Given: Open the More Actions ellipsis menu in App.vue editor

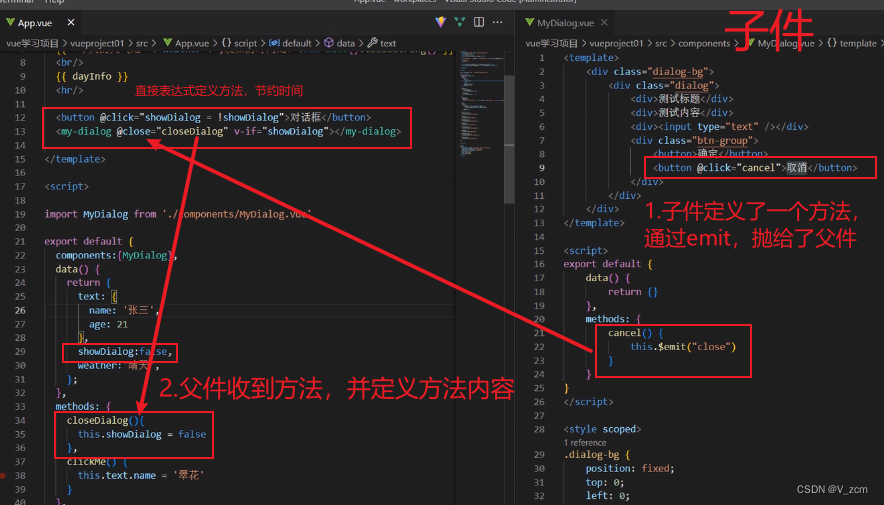Looking at the screenshot, I should click(x=497, y=23).
